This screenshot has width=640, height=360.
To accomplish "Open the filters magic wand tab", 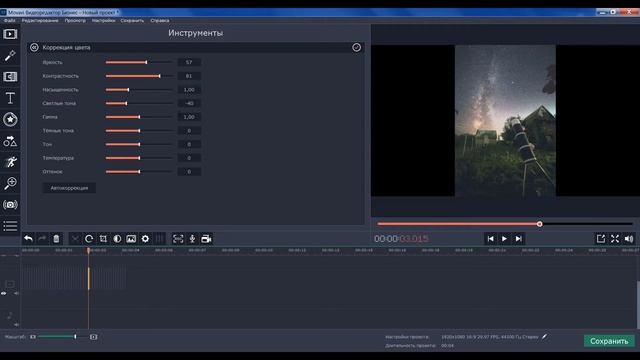I will point(10,55).
